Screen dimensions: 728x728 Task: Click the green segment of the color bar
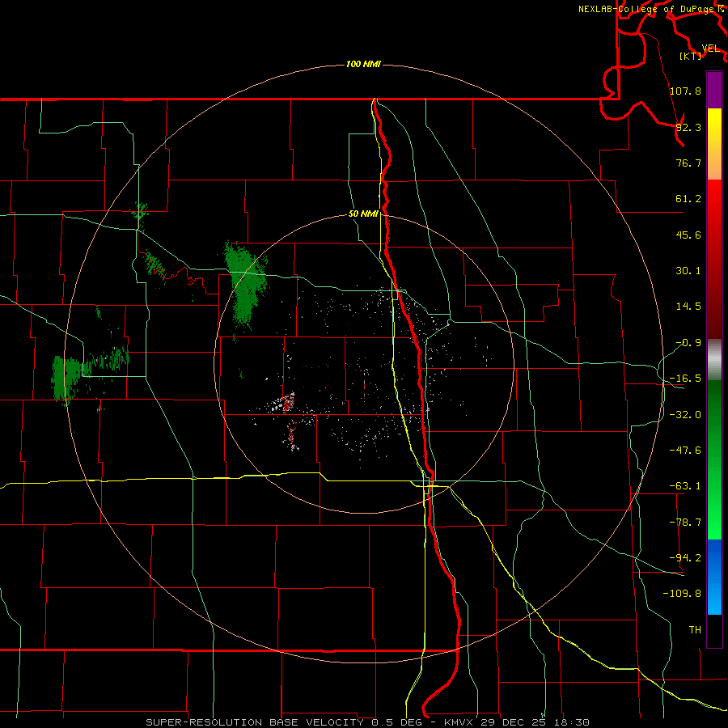click(x=714, y=460)
